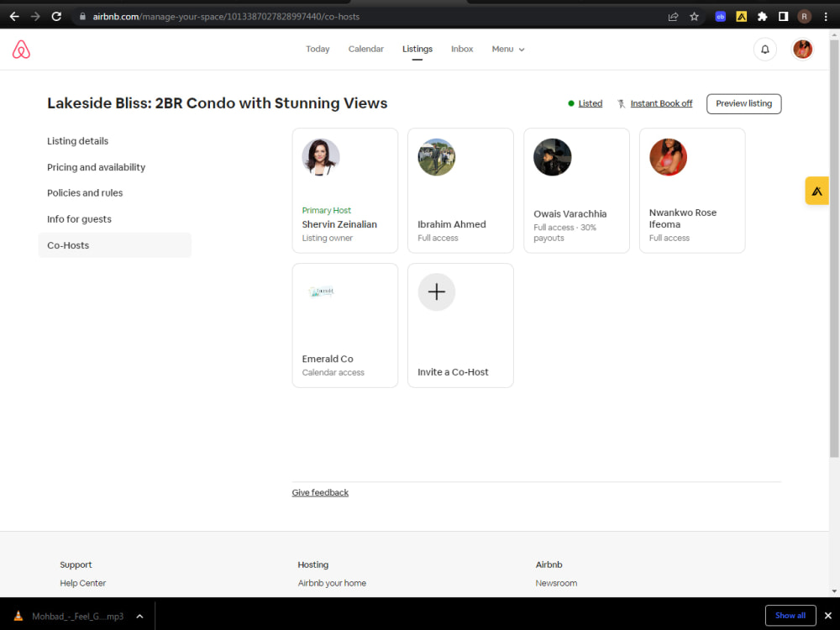Open Owais Varachhia's profile photo

[553, 157]
